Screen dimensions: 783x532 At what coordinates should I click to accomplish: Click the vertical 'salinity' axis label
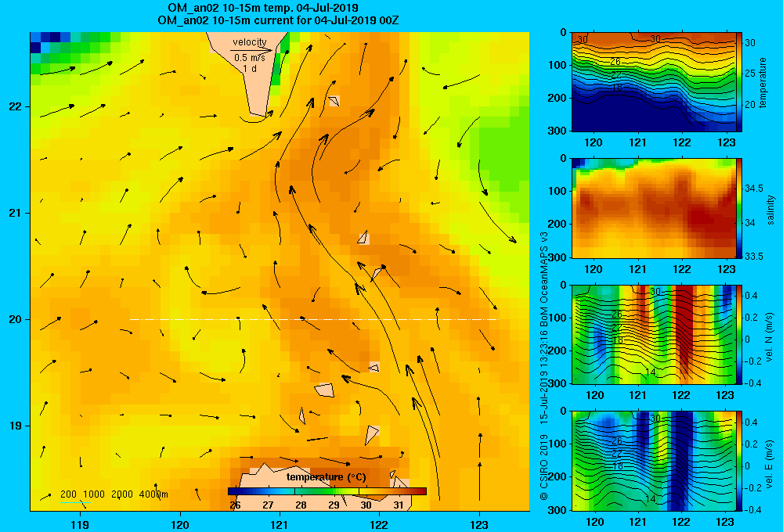click(770, 210)
